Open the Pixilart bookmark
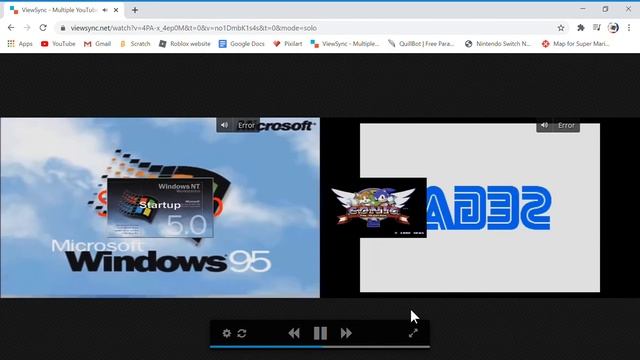640x360 pixels. click(x=288, y=44)
